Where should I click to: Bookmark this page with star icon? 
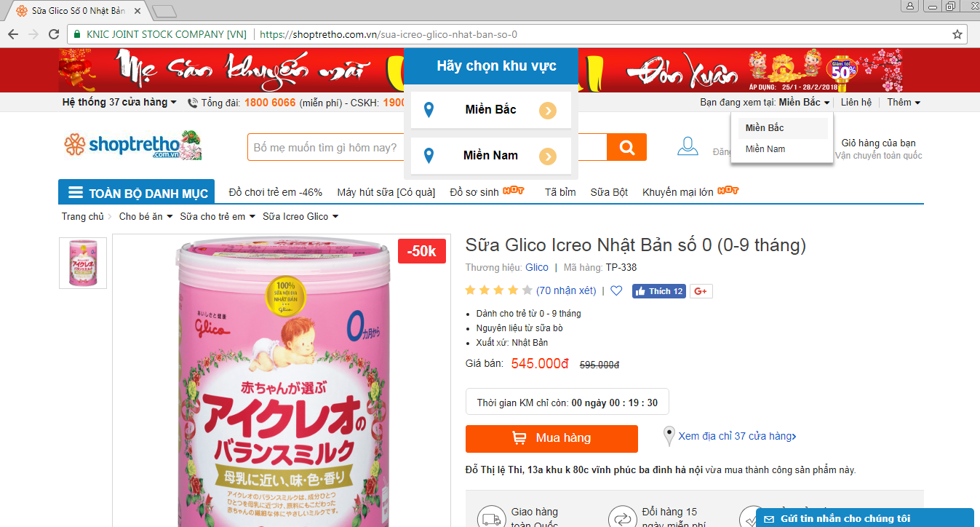(x=957, y=34)
